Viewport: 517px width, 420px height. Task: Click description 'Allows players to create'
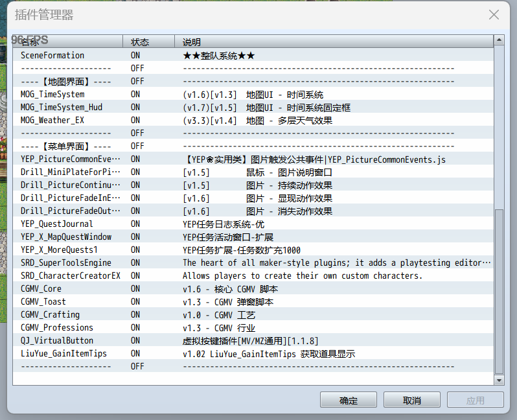coord(303,276)
